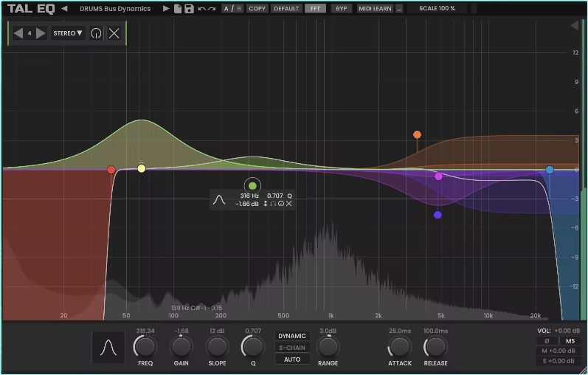Toggle the BYP bypass button
The height and width of the screenshot is (375, 588).
click(340, 9)
